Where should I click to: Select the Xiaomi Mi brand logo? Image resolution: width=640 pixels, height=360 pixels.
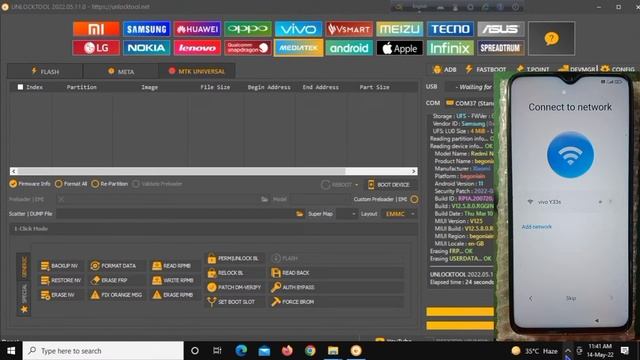click(96, 29)
